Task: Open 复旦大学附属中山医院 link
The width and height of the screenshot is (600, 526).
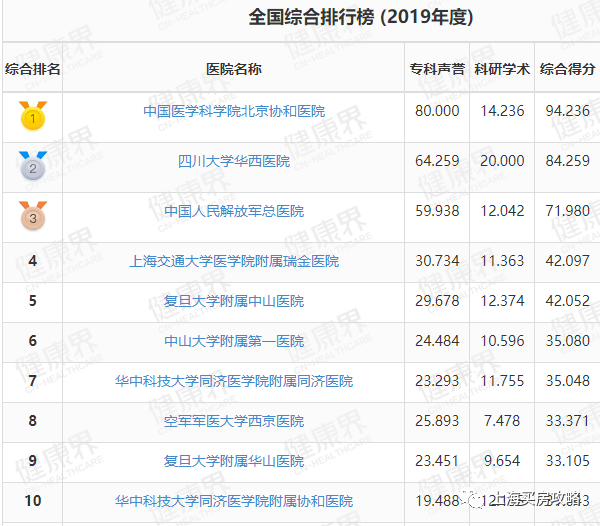Action: pos(234,301)
